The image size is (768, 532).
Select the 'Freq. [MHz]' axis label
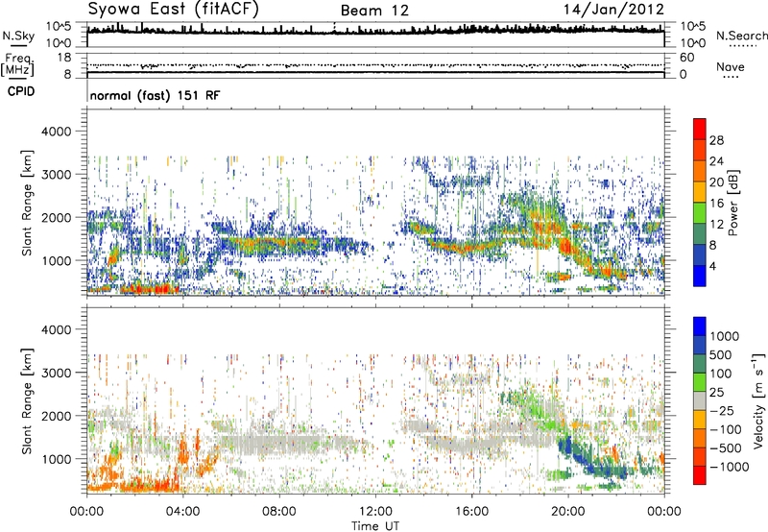pos(17,64)
